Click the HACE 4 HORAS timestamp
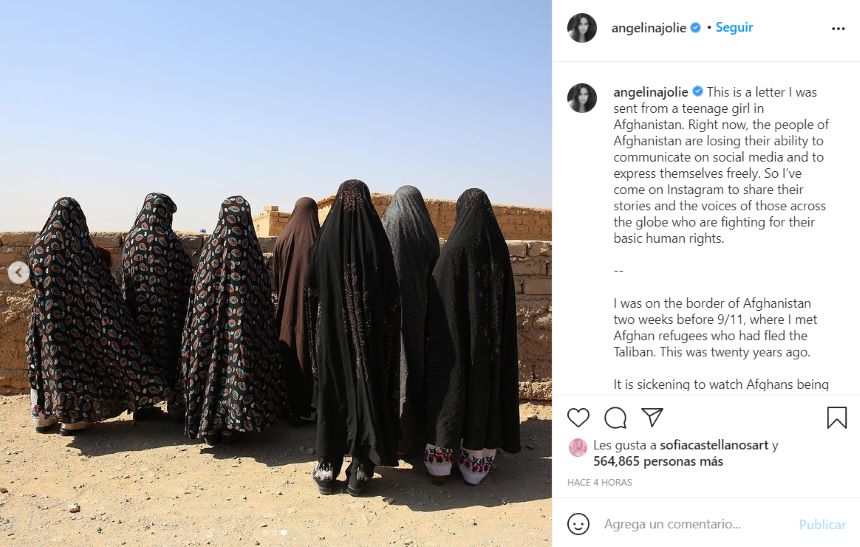The height and width of the screenshot is (547, 860). (599, 482)
